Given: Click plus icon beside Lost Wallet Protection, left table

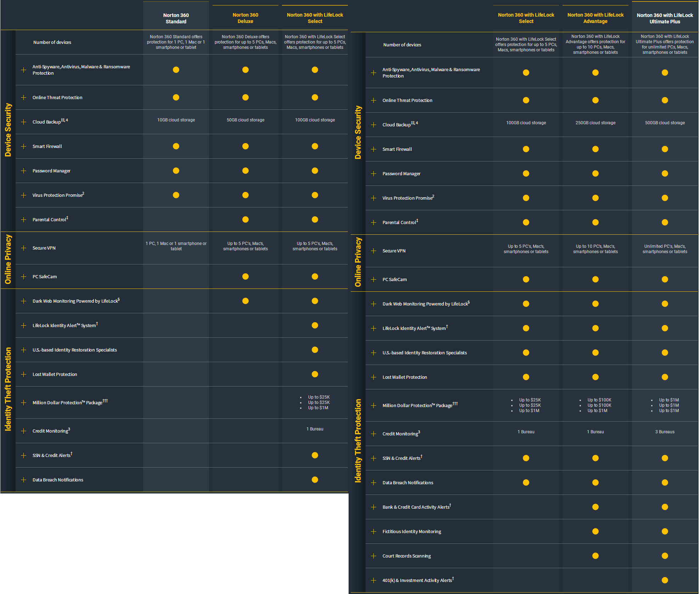Looking at the screenshot, I should [24, 374].
